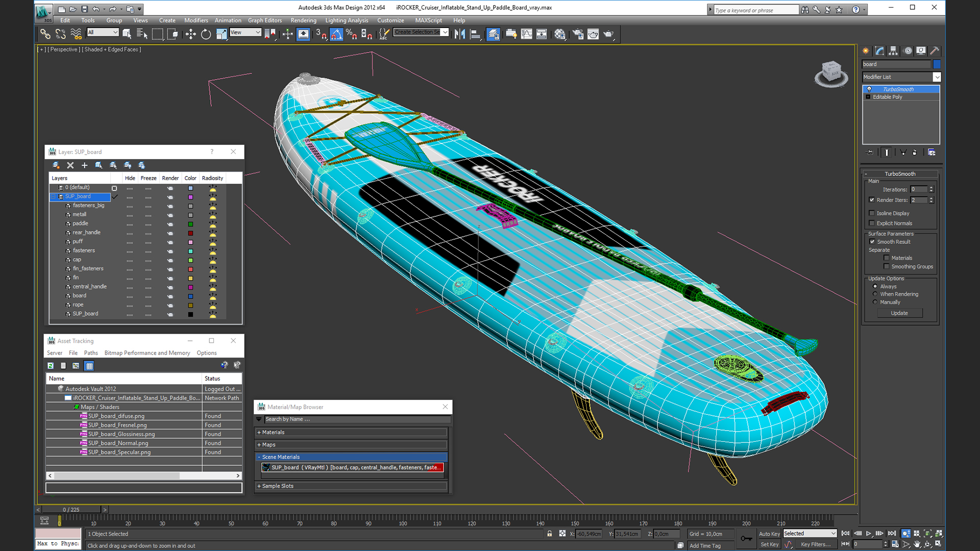Click the color swatch of the paddle layer
Viewport: 980px width, 551px height.
tap(190, 224)
